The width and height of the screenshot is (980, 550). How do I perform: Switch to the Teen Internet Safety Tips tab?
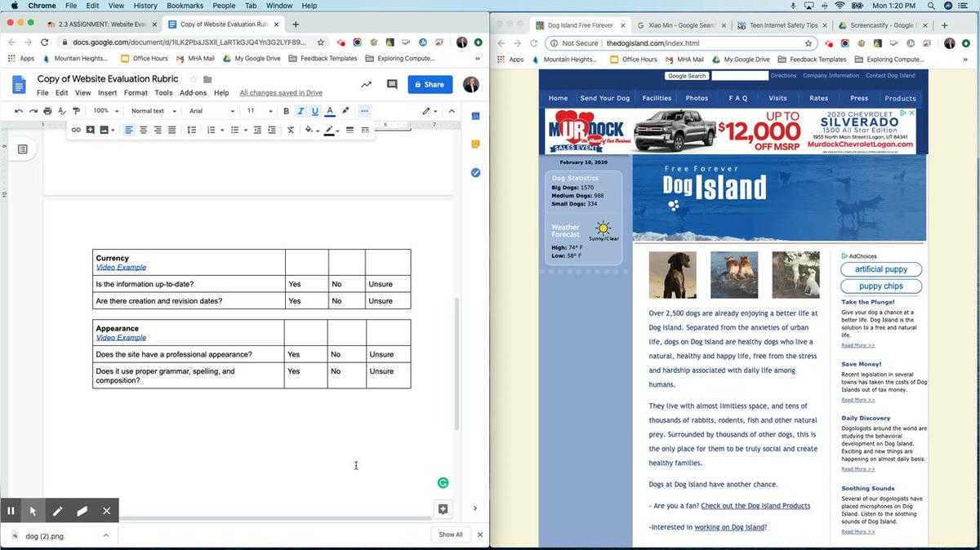[782, 25]
